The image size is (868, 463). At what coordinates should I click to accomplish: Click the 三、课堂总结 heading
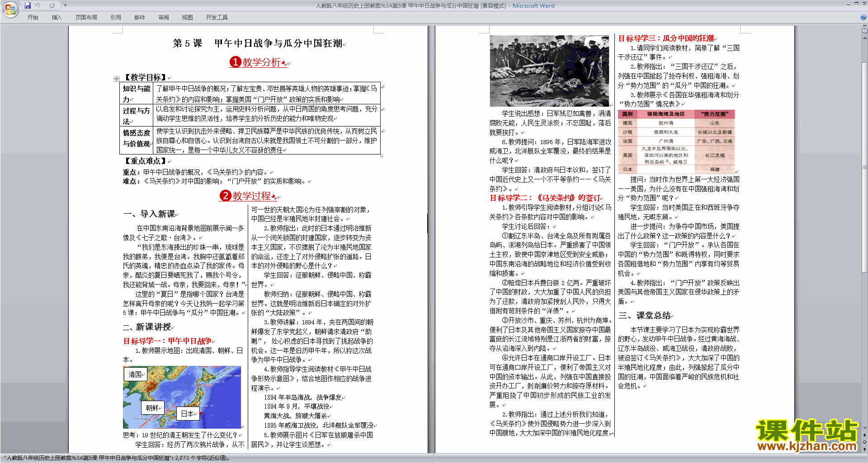(x=644, y=316)
